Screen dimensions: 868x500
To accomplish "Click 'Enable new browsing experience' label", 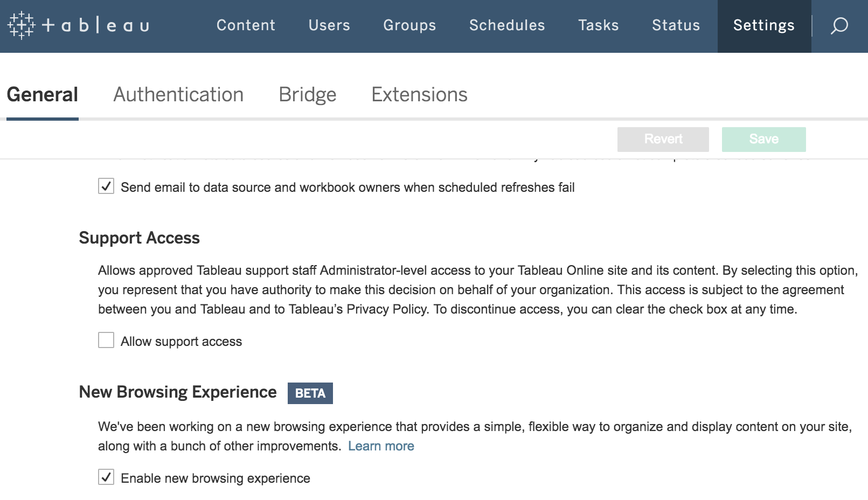I will pyautogui.click(x=216, y=478).
